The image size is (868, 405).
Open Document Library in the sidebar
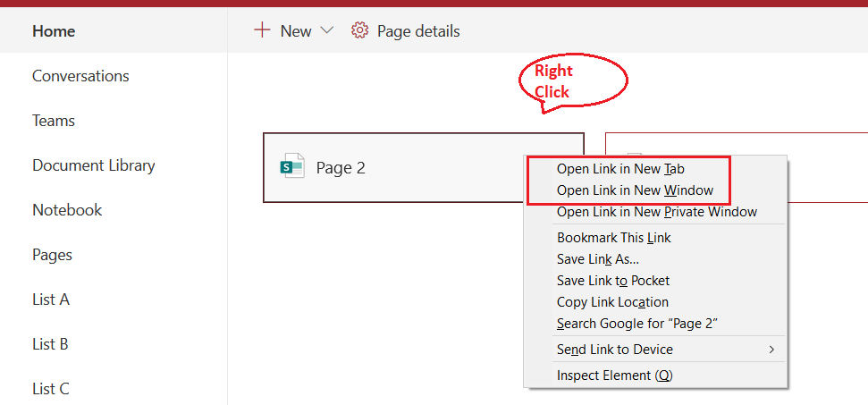94,165
